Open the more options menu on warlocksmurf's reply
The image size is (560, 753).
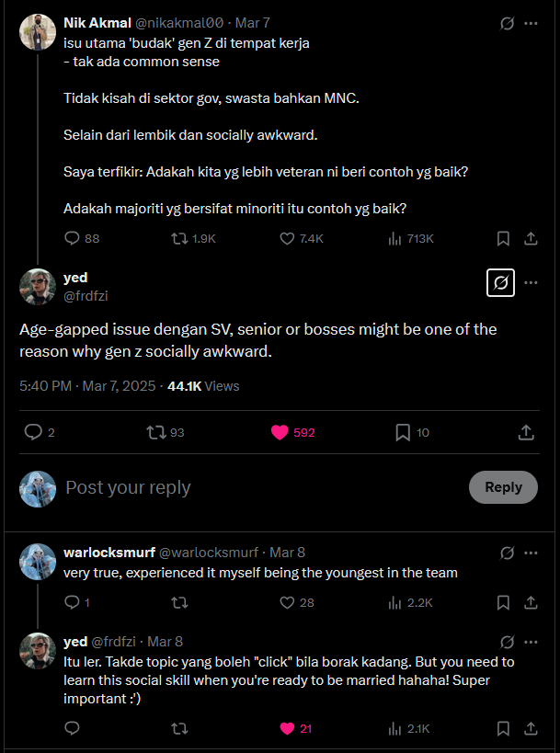[x=531, y=553]
